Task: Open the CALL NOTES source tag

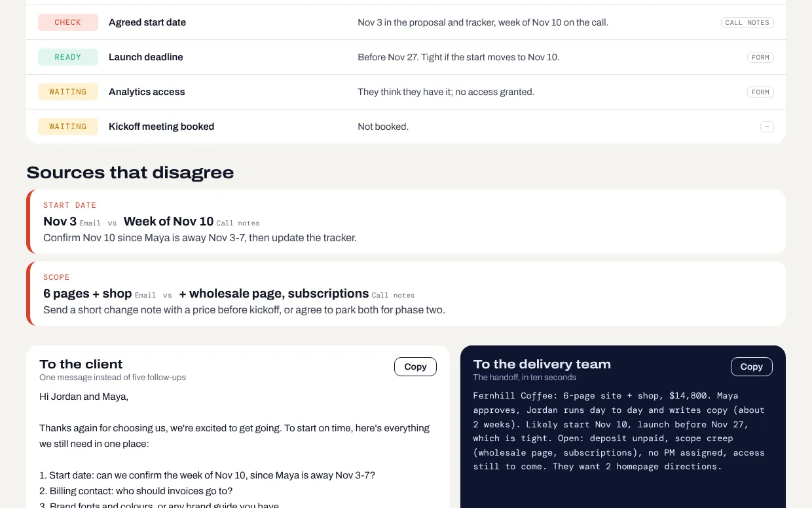Action: tap(747, 22)
